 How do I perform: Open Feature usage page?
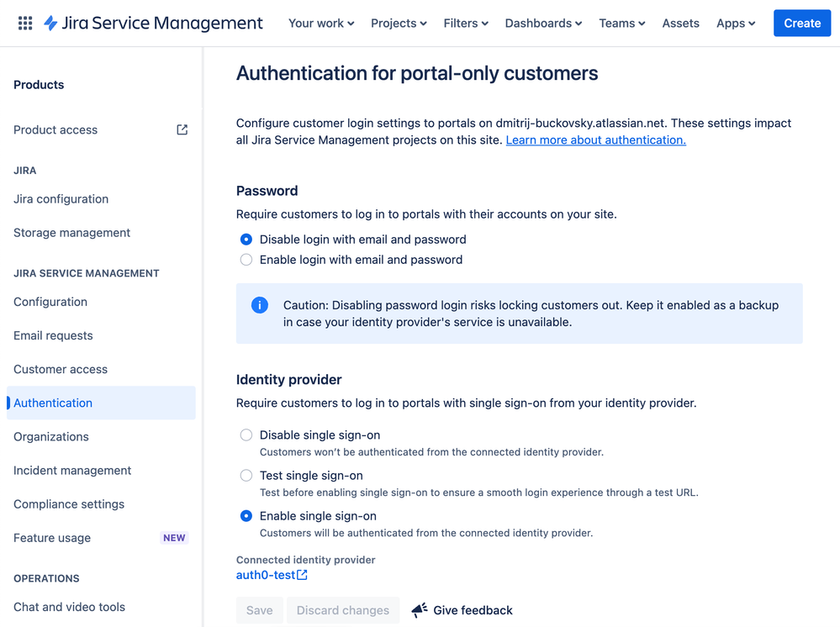(101, 538)
